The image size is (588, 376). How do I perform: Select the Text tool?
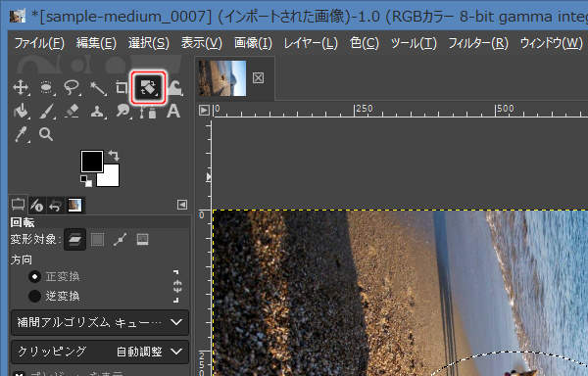173,112
